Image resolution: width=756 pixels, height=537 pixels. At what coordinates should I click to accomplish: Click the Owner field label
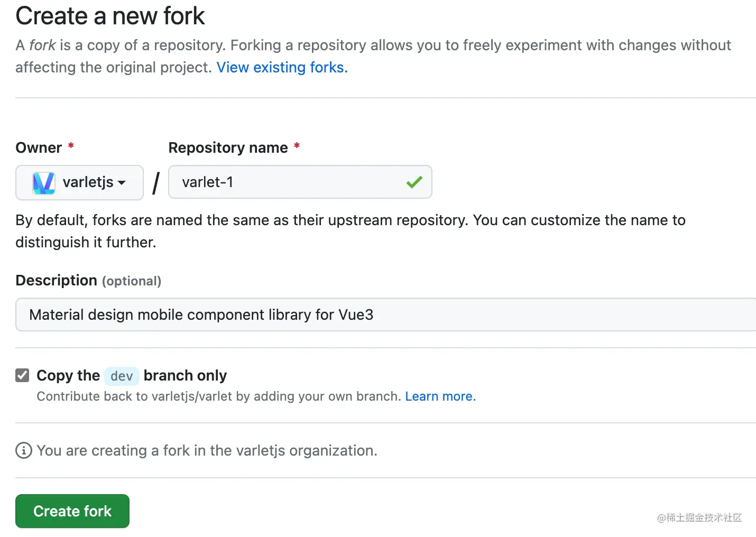point(39,147)
